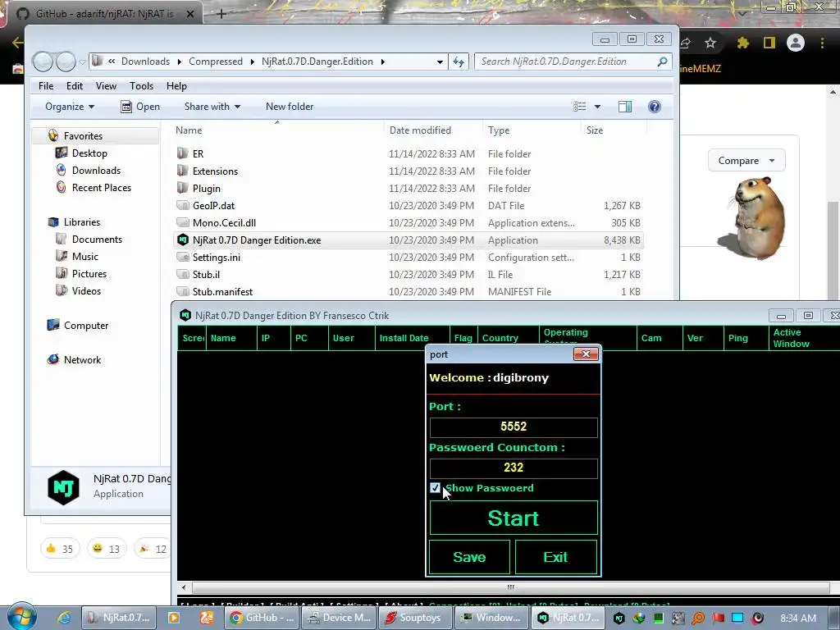This screenshot has height=630, width=840.
Task: Click New folder in the Explorer toolbar
Action: click(290, 107)
